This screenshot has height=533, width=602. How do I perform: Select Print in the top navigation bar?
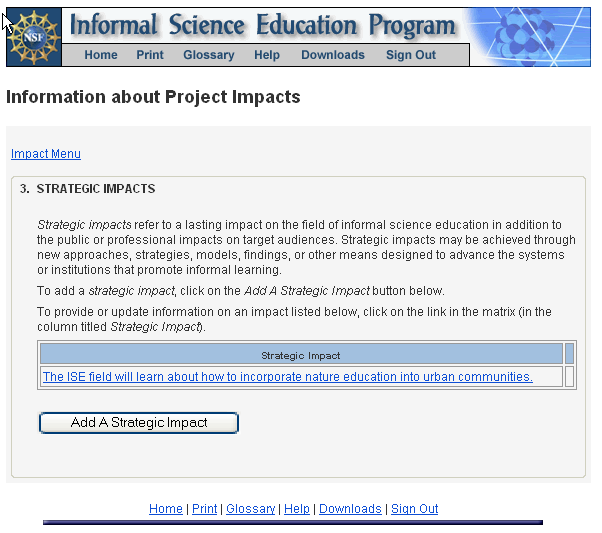150,55
